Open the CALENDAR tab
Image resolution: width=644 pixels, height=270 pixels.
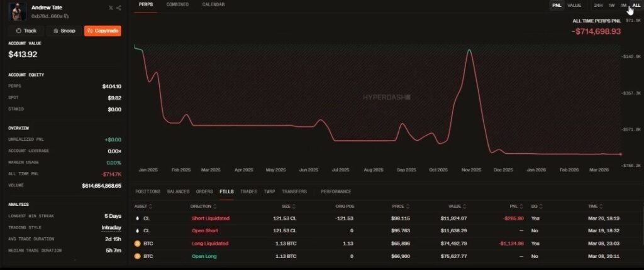(x=214, y=4)
